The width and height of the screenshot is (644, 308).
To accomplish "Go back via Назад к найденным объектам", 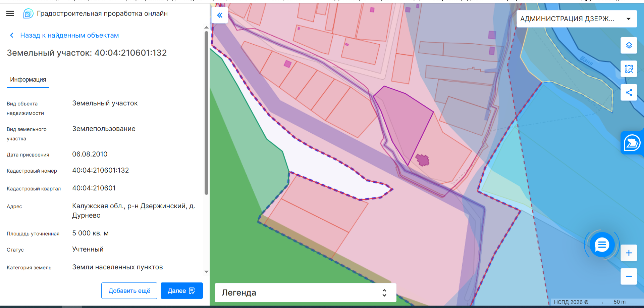I will [x=69, y=35].
